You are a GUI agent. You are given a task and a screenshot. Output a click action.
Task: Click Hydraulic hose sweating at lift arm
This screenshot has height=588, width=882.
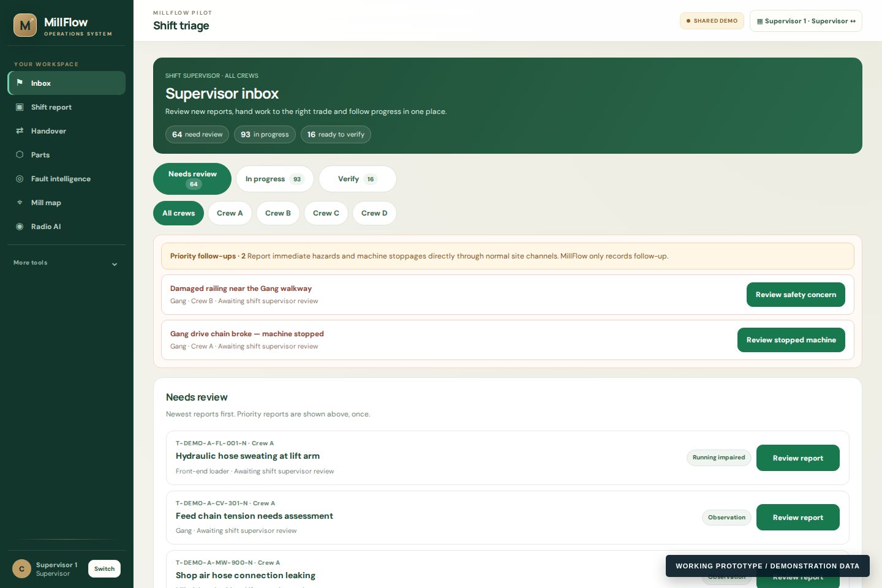247,456
